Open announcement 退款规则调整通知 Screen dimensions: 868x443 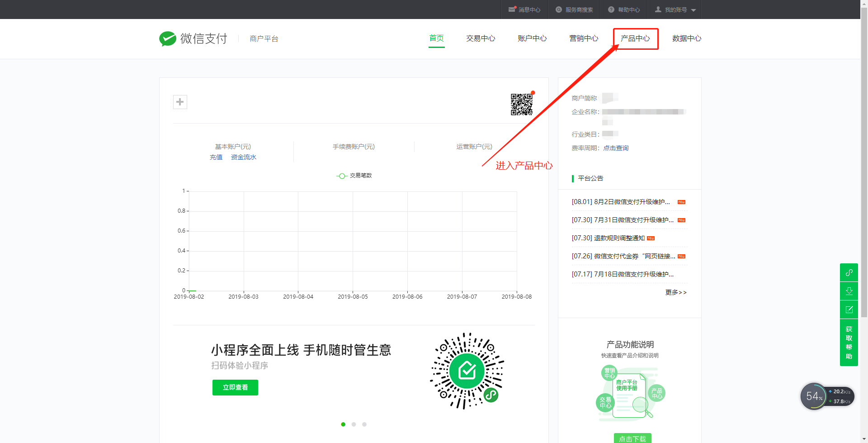[x=608, y=238]
